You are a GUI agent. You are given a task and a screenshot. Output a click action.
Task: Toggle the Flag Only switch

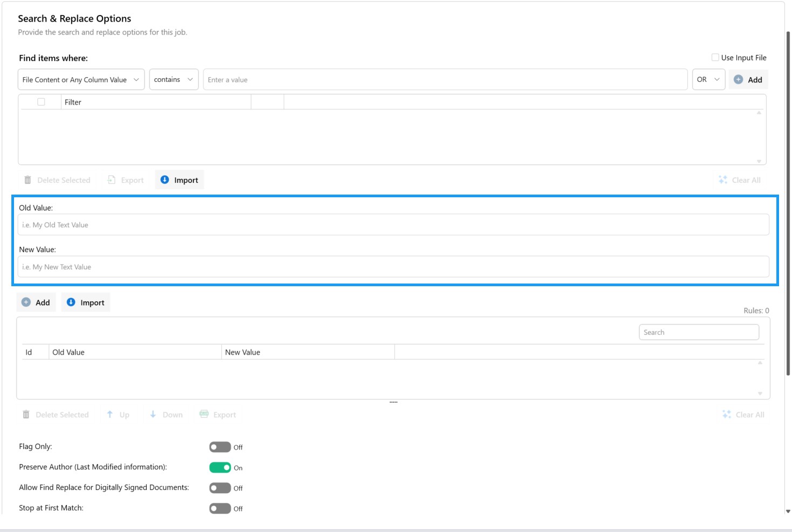pyautogui.click(x=220, y=447)
